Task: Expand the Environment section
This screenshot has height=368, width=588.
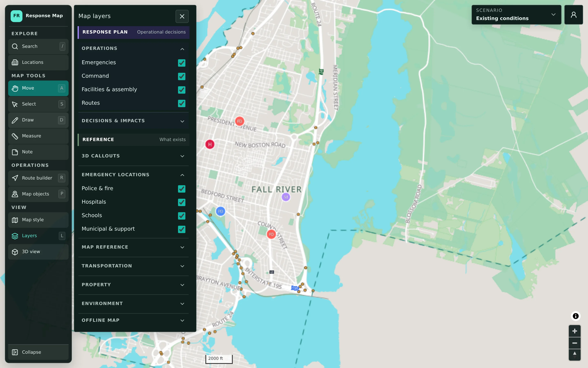Action: (133, 304)
